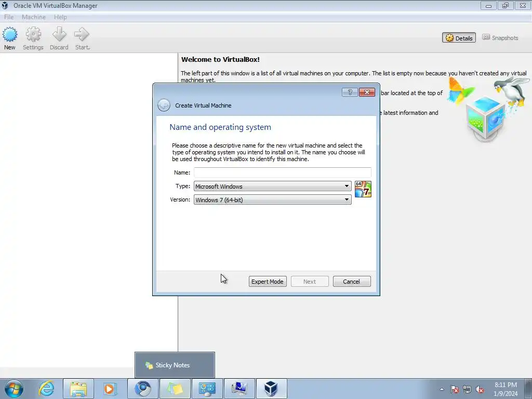532x399 pixels.
Task: Click the Start arrow toolbar icon
Action: click(x=82, y=38)
